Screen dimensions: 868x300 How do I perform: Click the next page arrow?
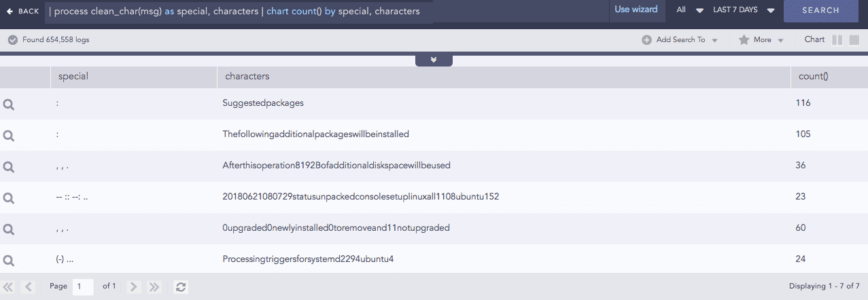(x=134, y=287)
